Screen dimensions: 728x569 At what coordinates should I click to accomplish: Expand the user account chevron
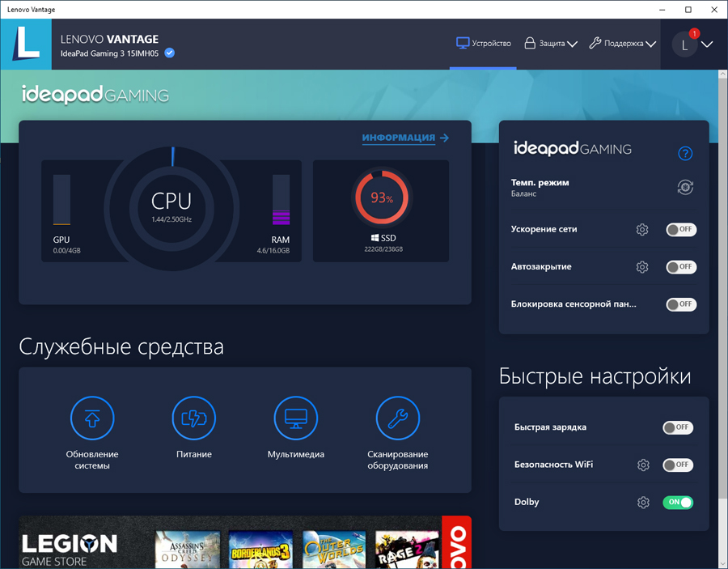(x=707, y=45)
